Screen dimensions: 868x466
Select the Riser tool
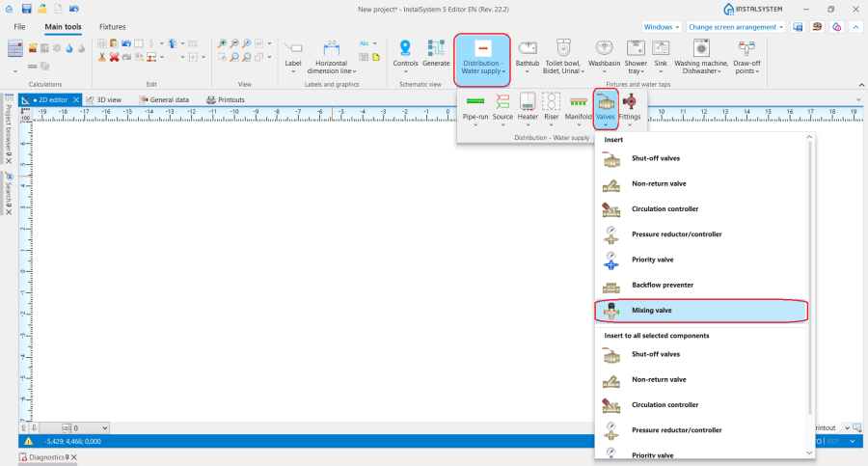552,109
